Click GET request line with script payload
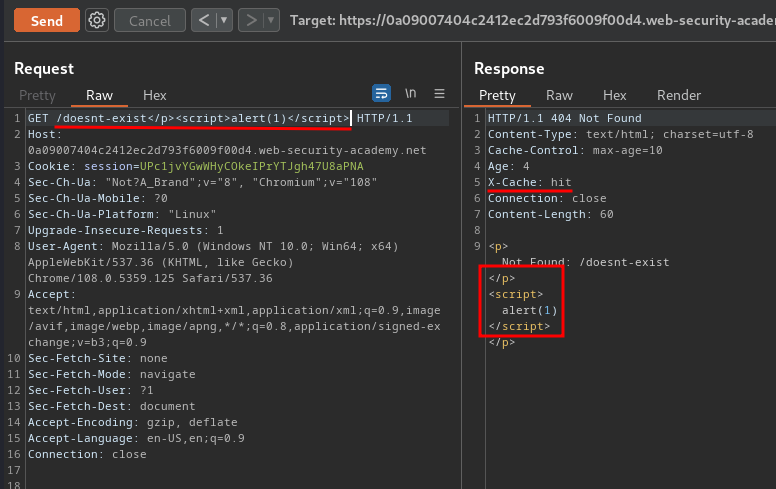776x489 pixels. [220, 118]
